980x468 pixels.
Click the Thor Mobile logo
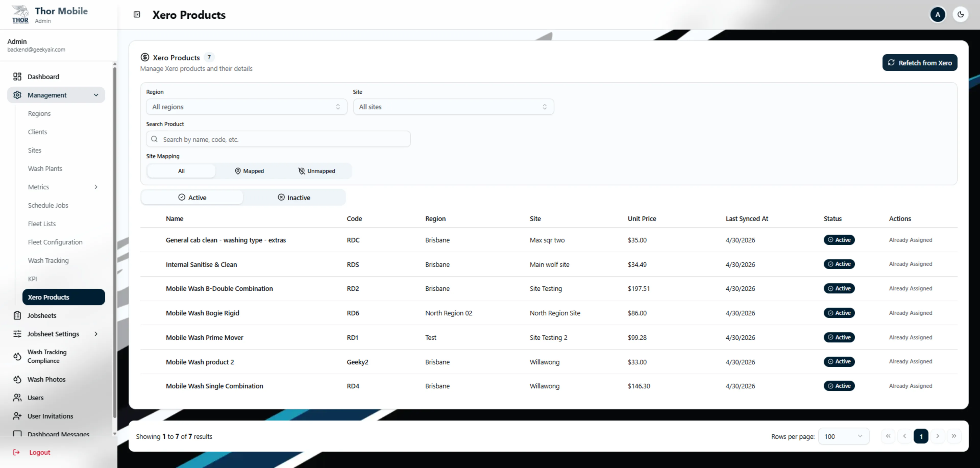[20, 14]
